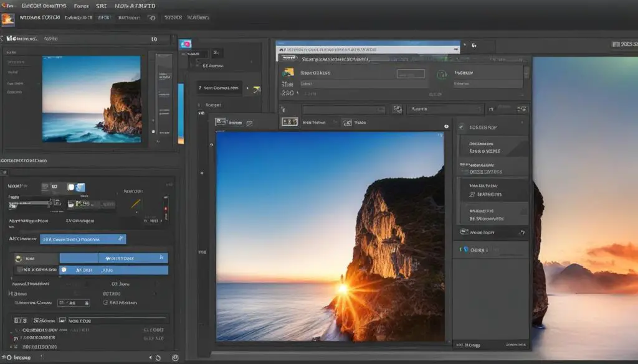The width and height of the screenshot is (638, 364).
Task: Click the orange app logo in the toolbar
Action: pos(7,19)
